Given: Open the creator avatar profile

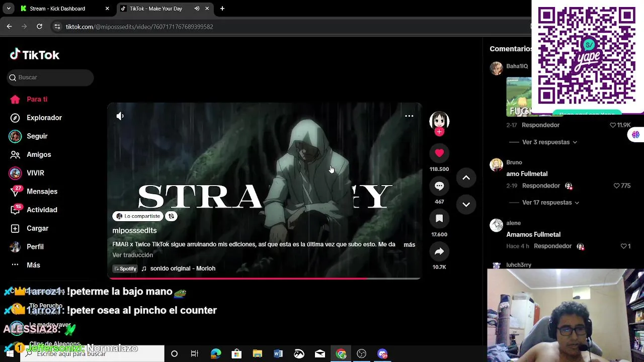Looking at the screenshot, I should click(x=439, y=121).
